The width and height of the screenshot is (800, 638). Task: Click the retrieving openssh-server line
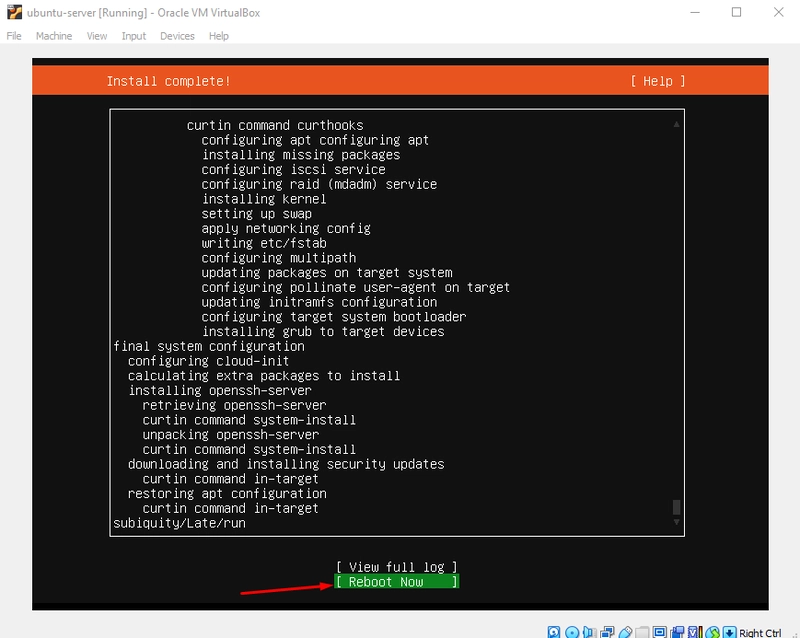(234, 405)
